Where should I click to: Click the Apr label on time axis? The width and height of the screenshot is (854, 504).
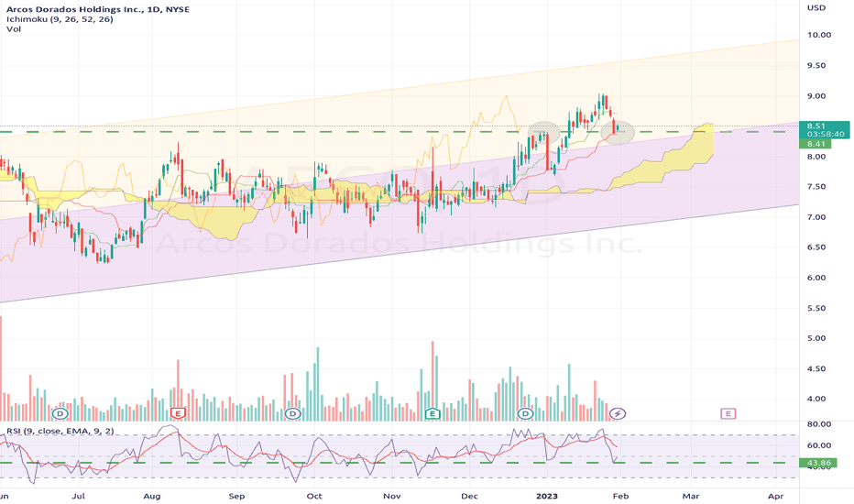point(775,497)
